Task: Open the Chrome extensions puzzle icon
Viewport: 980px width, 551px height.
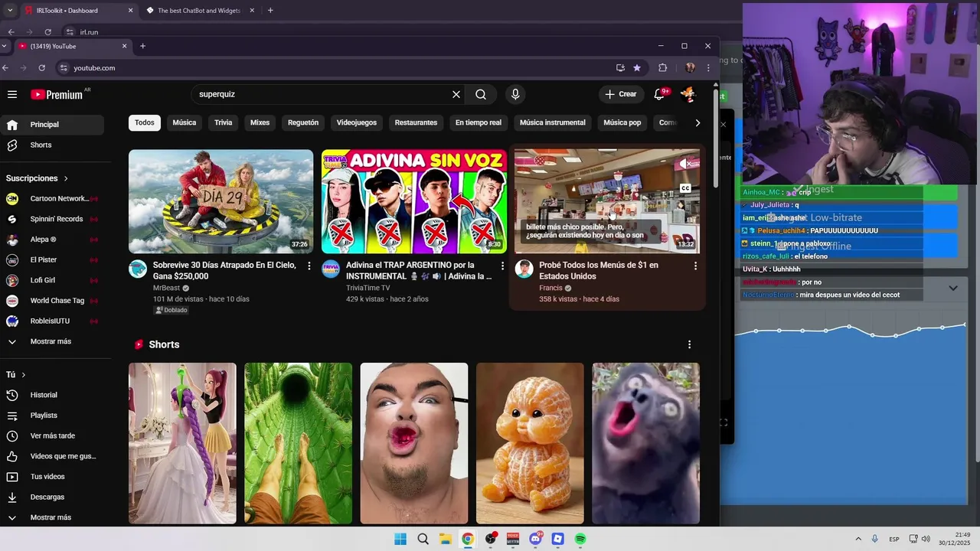Action: tap(663, 68)
